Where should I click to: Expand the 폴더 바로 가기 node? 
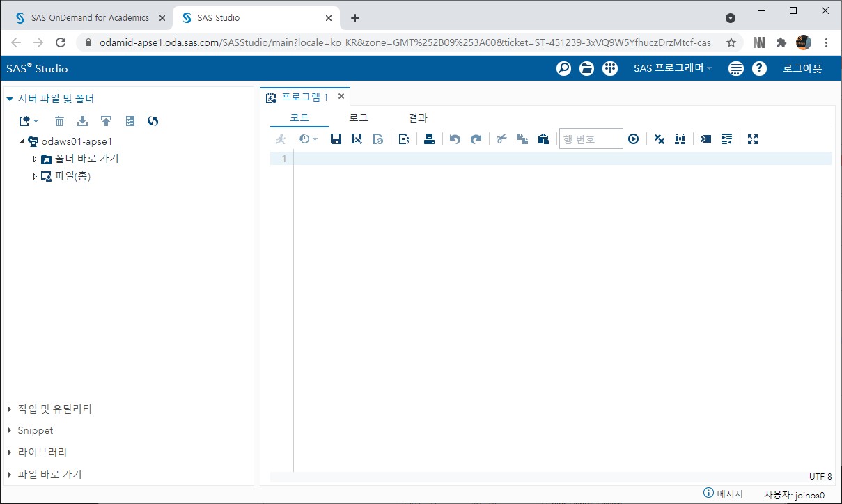coord(35,159)
